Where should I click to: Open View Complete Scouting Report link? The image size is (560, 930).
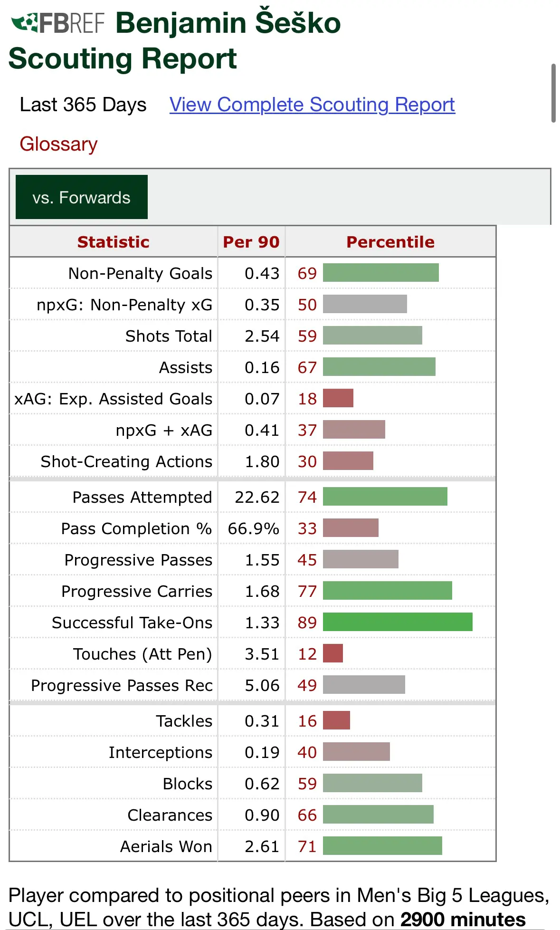(x=312, y=105)
